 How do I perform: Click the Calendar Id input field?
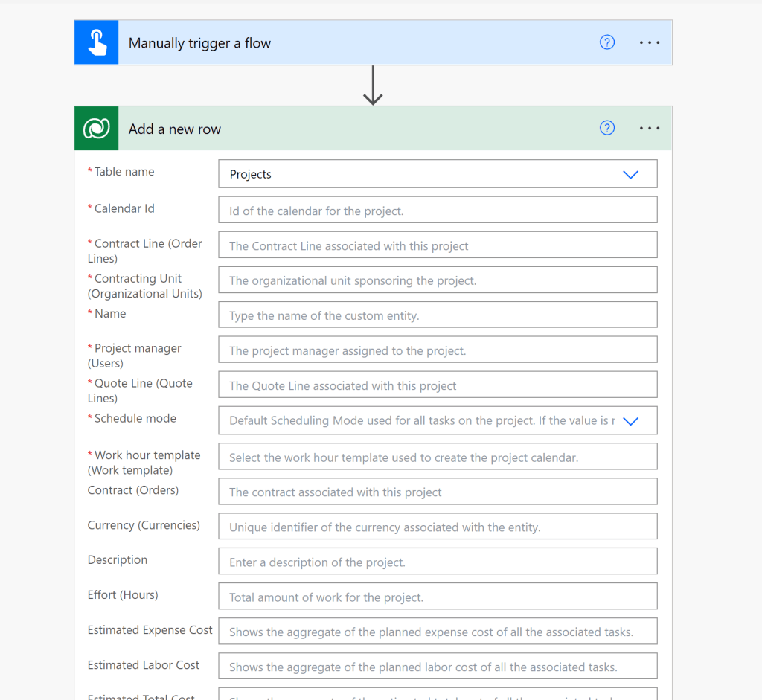(438, 211)
